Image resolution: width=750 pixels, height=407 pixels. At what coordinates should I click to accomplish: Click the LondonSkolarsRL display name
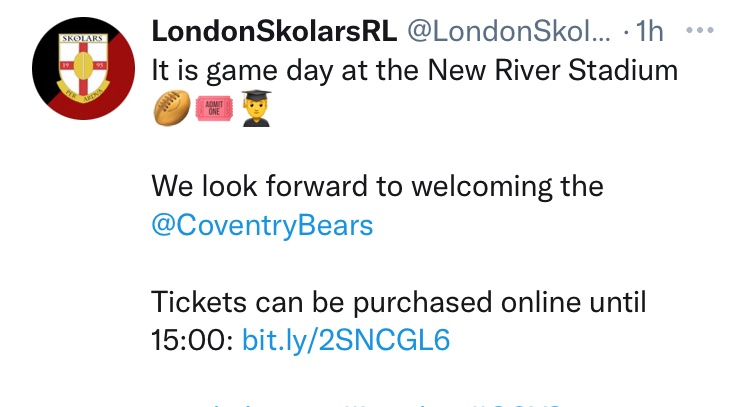[x=274, y=32]
